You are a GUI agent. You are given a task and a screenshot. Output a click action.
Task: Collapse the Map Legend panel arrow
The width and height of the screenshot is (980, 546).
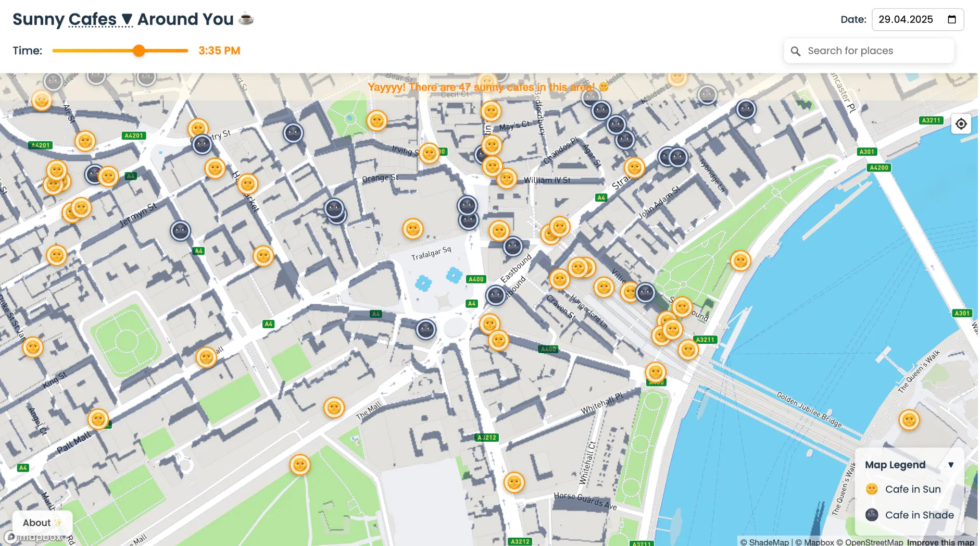(x=951, y=465)
